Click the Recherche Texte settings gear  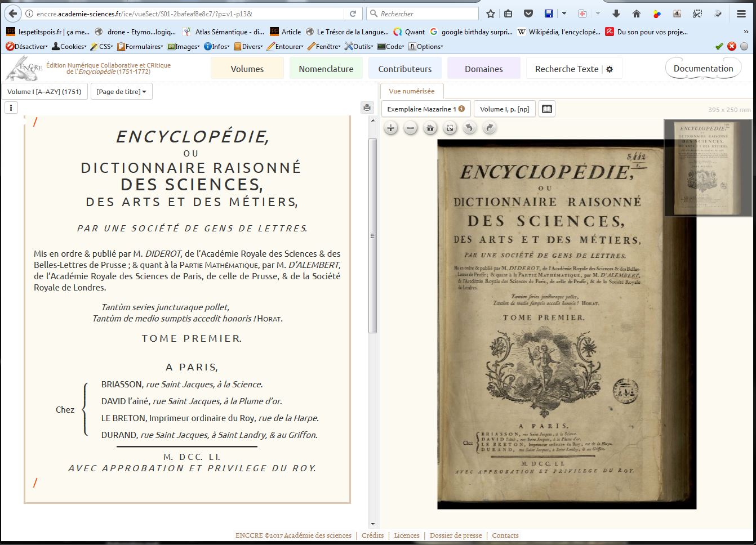coord(609,69)
